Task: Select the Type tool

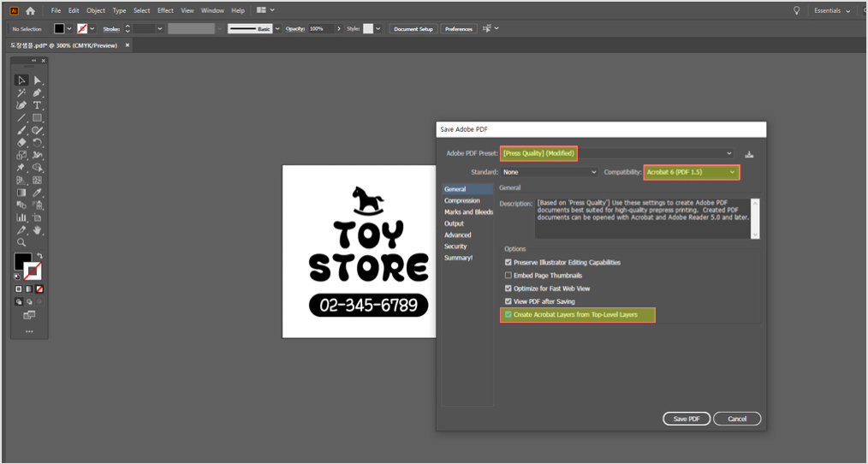Action: tap(37, 105)
